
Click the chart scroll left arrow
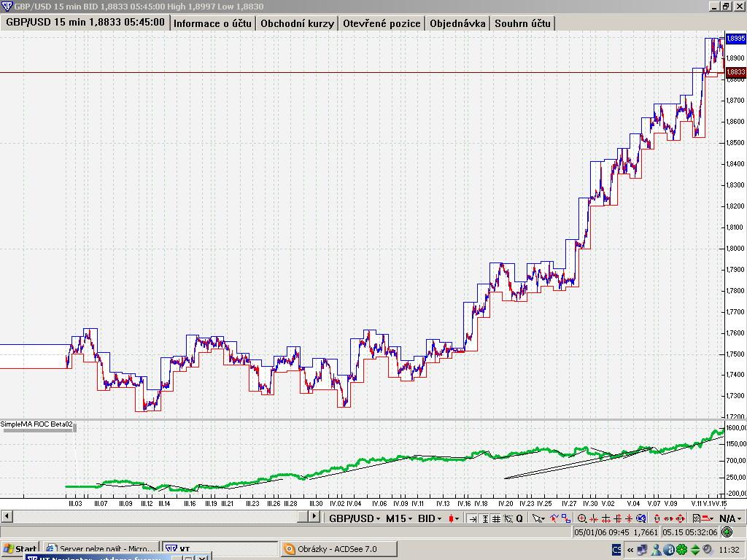(x=6, y=516)
